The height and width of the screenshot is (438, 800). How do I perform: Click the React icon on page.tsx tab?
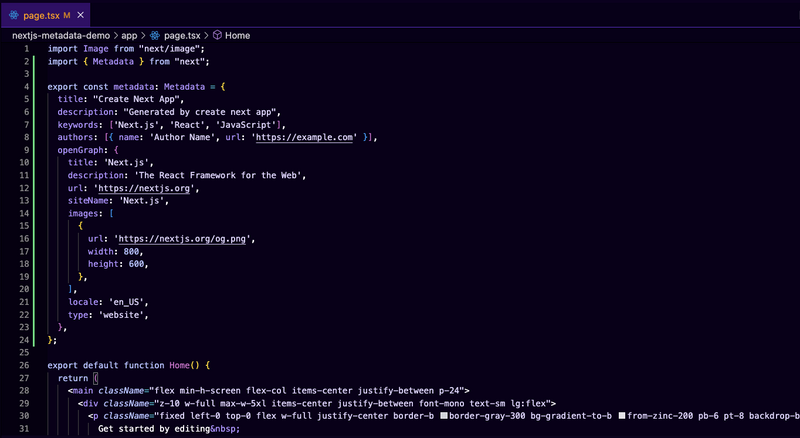point(14,15)
